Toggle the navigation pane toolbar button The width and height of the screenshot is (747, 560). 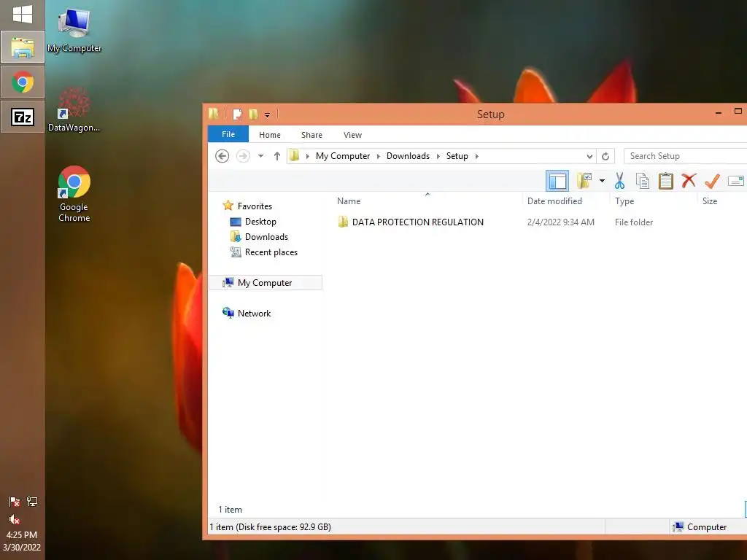557,181
